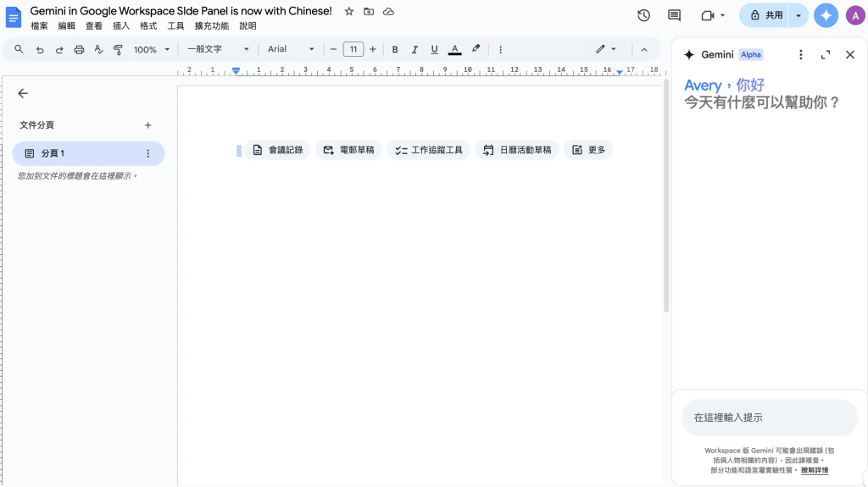
Task: Open the 編輯 menu
Action: pyautogui.click(x=66, y=26)
